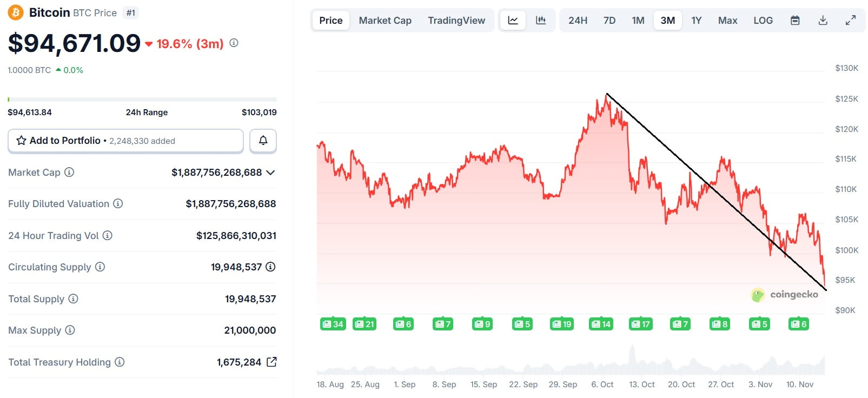Select the 24H time range

(x=578, y=21)
